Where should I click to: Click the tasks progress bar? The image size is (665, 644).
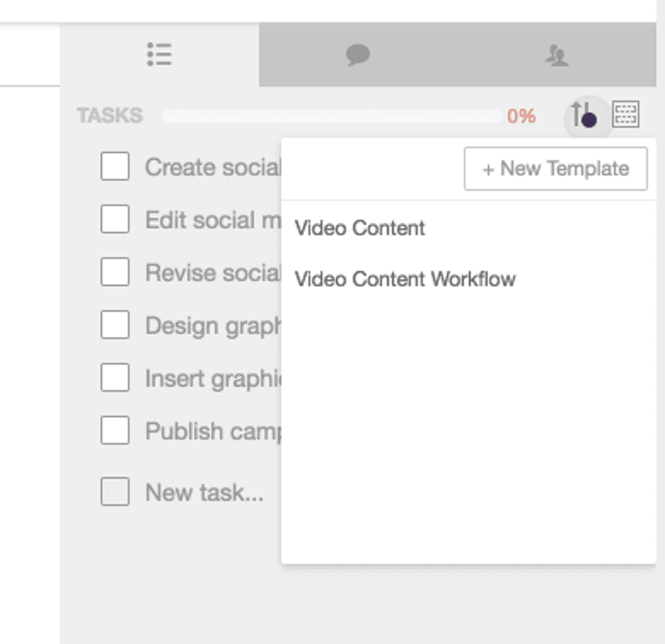point(332,116)
